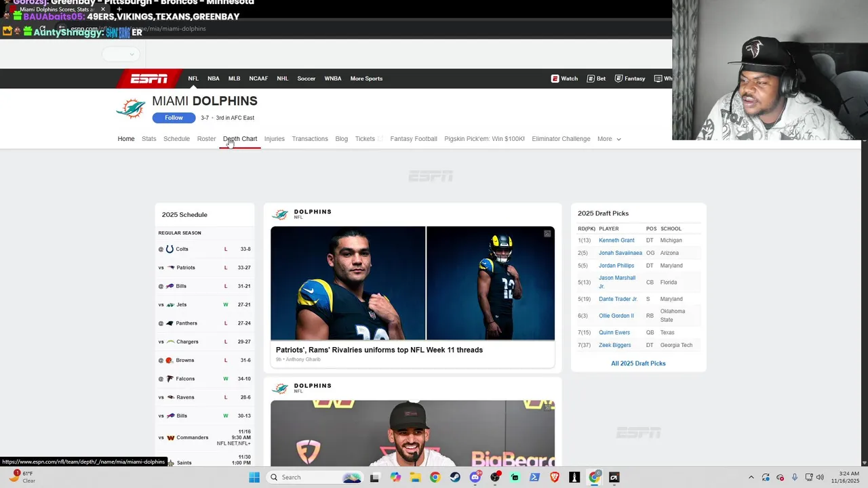Open Brave browser from taskbar

(x=555, y=477)
